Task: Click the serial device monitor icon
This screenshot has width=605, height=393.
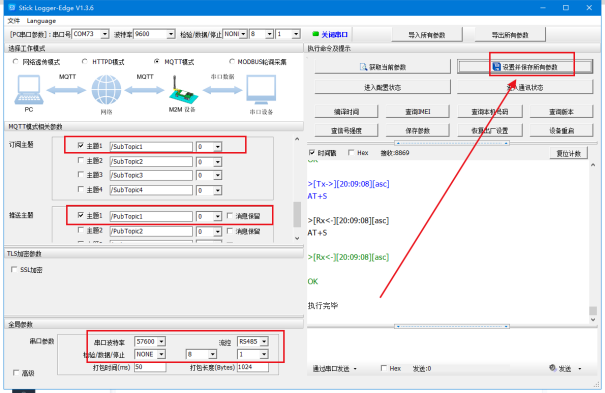Action: pyautogui.click(x=261, y=90)
